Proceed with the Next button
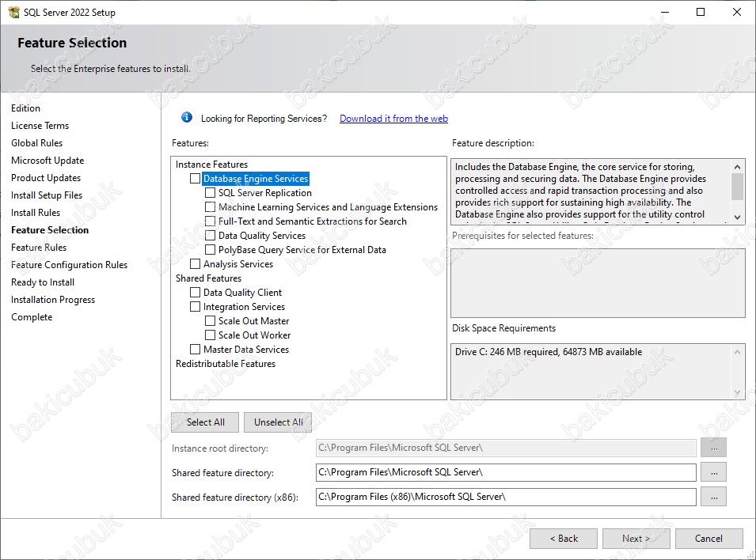The width and height of the screenshot is (756, 560). [x=636, y=539]
